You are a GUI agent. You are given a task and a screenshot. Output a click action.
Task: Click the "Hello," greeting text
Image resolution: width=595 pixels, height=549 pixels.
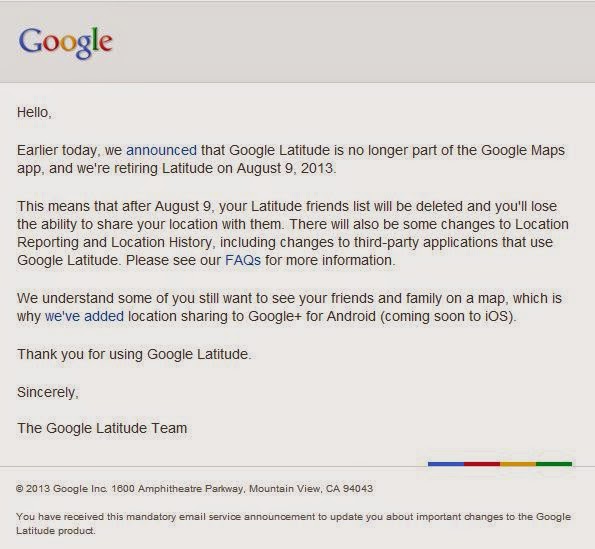coord(34,112)
